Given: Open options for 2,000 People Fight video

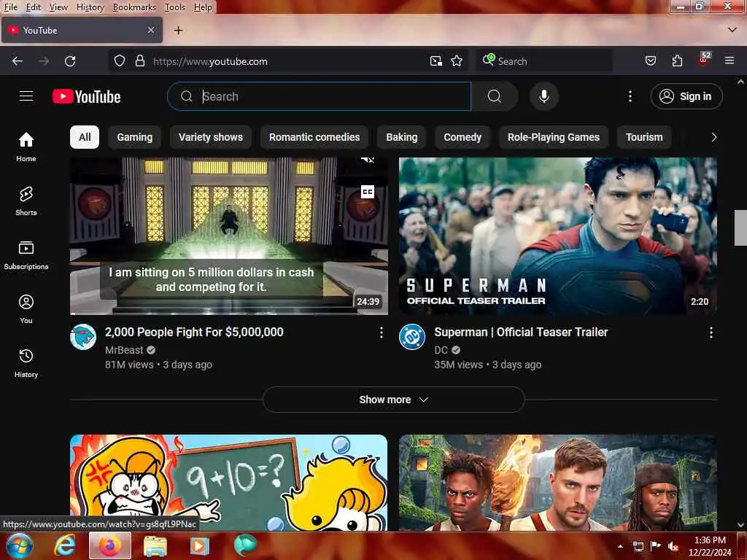Looking at the screenshot, I should (381, 332).
